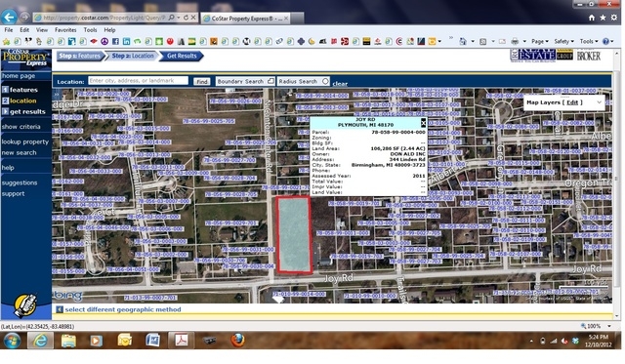Viewport: 625px width, 364px height.
Task: Open Adobe Reader from the taskbar
Action: click(x=182, y=341)
